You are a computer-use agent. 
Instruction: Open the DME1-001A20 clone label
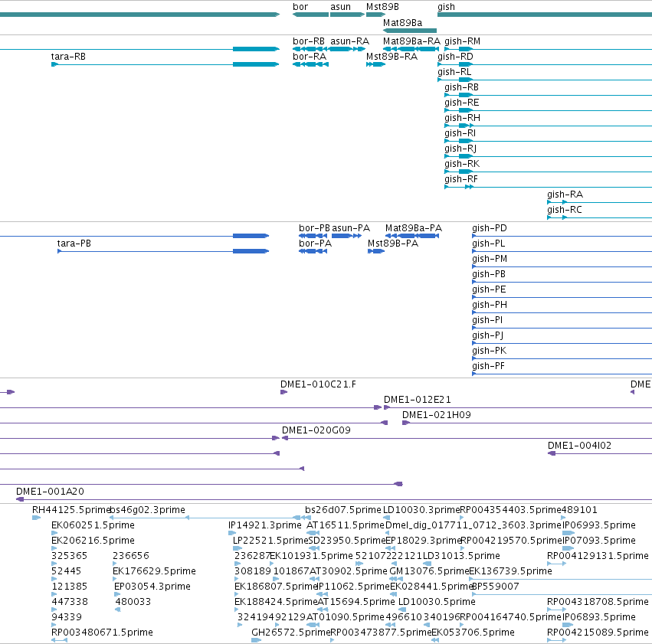[50, 492]
